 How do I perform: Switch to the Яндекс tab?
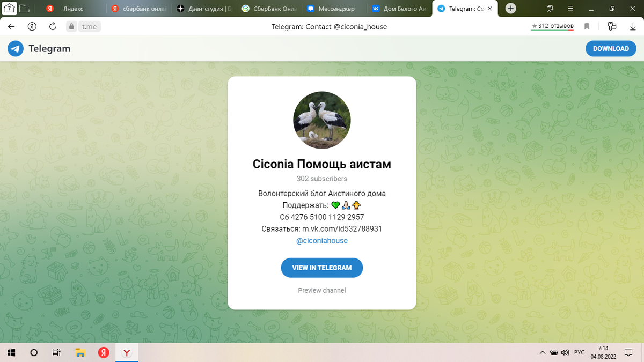pyautogui.click(x=74, y=9)
